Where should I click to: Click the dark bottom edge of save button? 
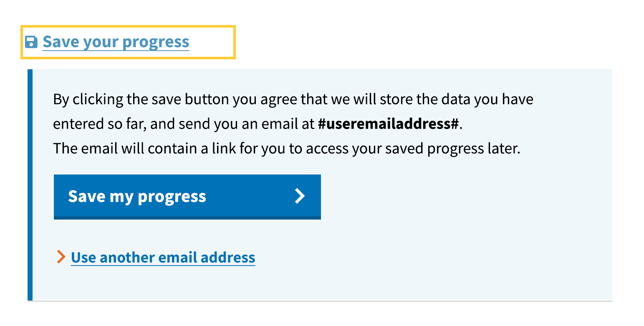click(x=187, y=217)
